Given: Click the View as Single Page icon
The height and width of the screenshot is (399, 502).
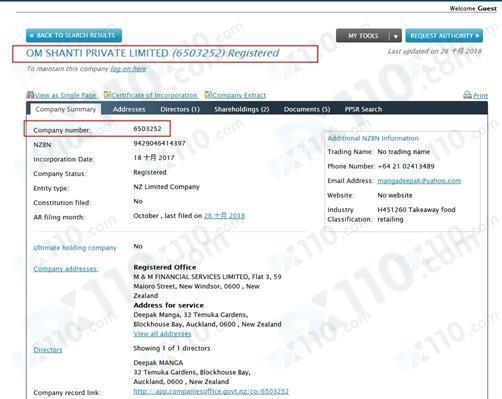Looking at the screenshot, I should [x=30, y=95].
